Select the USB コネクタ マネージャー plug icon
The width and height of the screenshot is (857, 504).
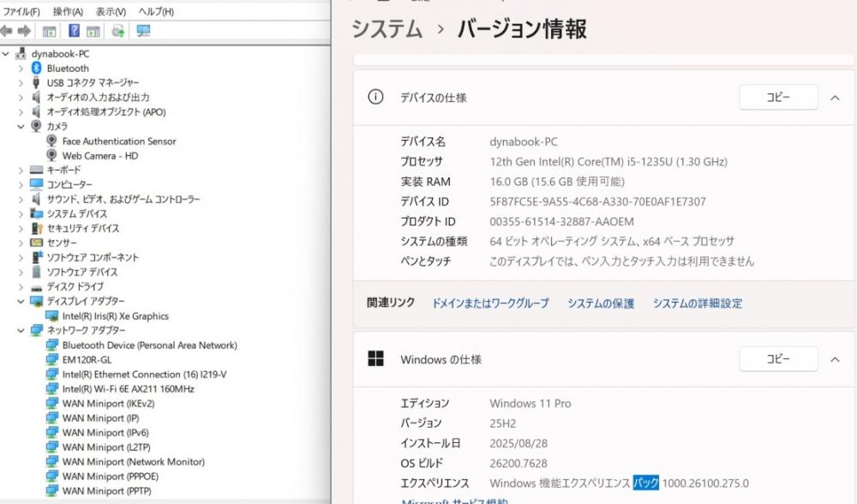click(36, 82)
